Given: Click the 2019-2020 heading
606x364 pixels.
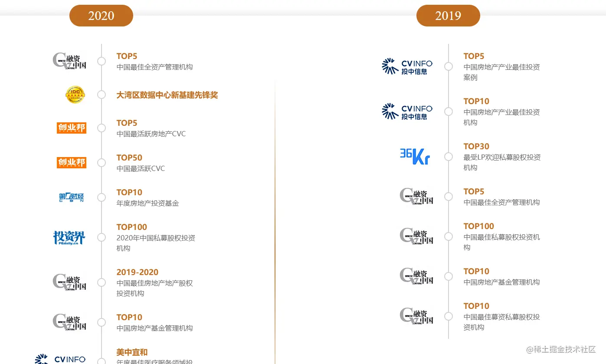Looking at the screenshot, I should [x=137, y=272].
